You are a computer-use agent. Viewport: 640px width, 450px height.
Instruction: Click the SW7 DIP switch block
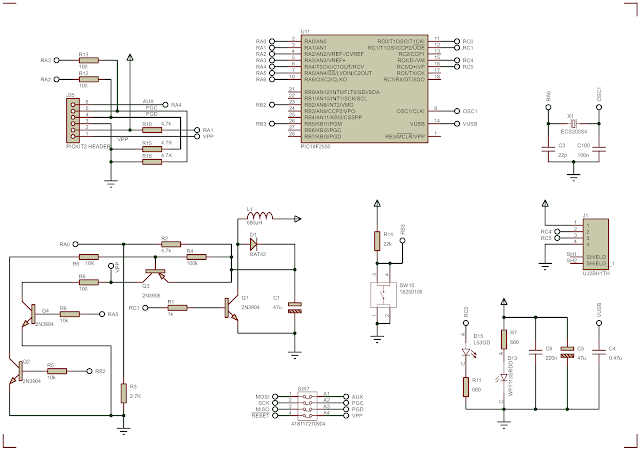pyautogui.click(x=307, y=405)
